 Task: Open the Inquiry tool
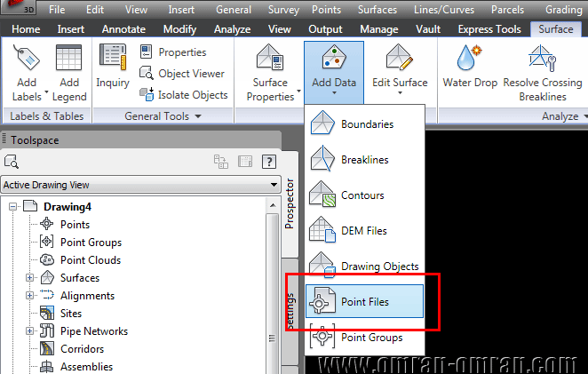click(x=113, y=66)
